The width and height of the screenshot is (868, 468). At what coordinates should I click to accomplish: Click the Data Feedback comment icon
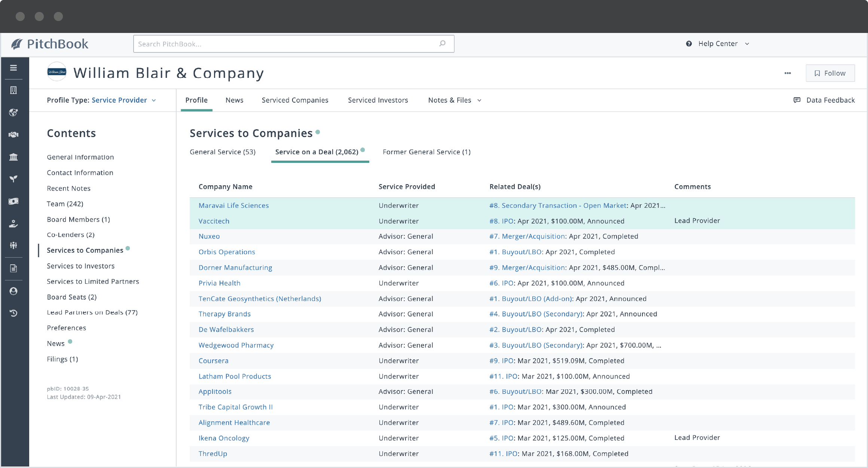click(797, 100)
